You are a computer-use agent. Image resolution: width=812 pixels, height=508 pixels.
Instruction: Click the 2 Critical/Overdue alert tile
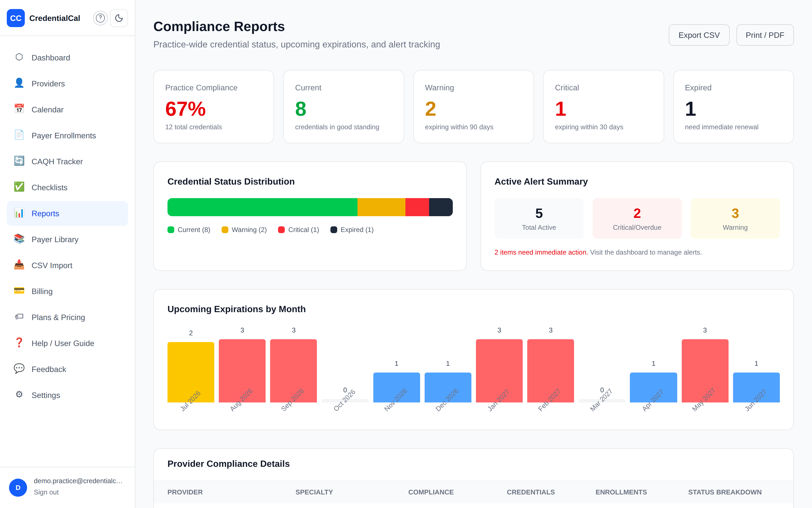[x=637, y=218]
